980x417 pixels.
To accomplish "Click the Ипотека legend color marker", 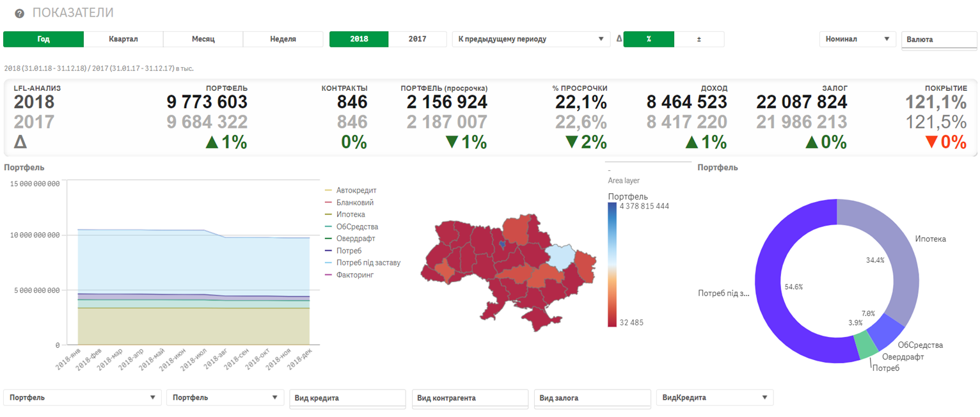I will point(329,215).
